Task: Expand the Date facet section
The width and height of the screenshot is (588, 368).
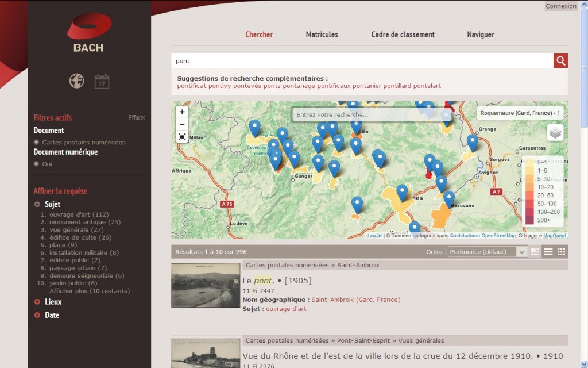Action: 37,315
